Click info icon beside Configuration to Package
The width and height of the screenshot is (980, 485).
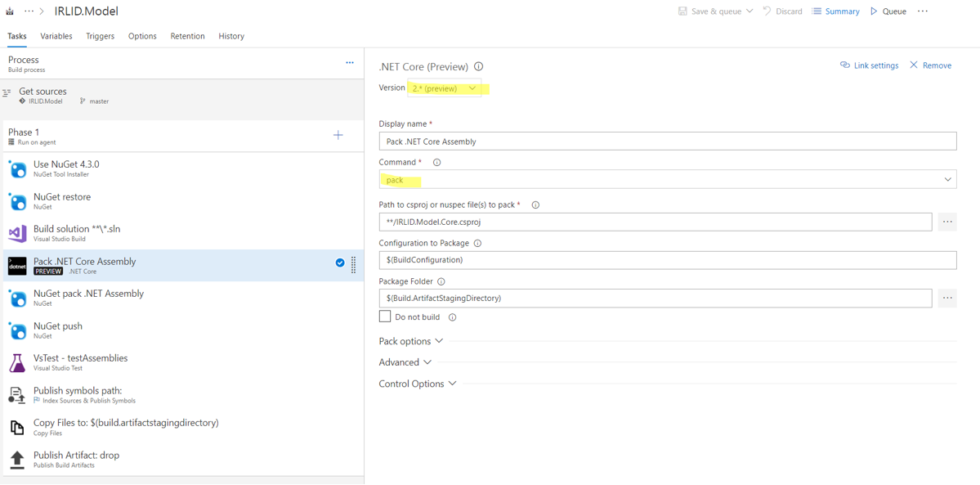coord(477,243)
